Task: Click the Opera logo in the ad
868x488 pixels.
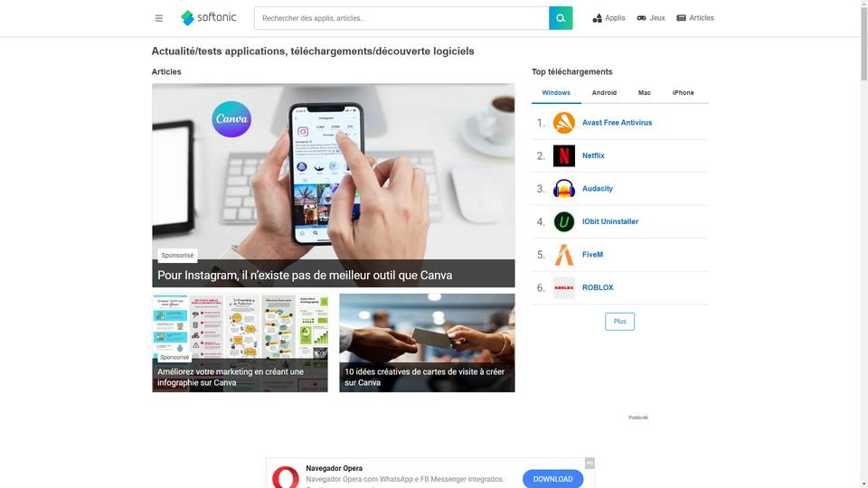Action: tap(286, 477)
